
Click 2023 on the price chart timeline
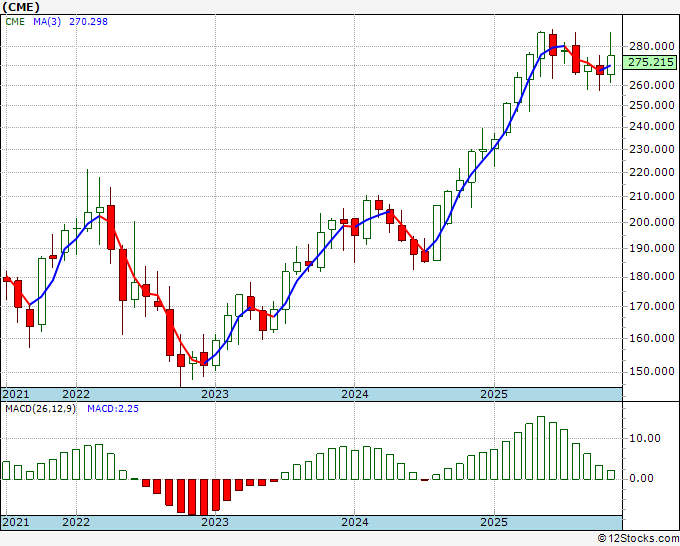coord(215,394)
